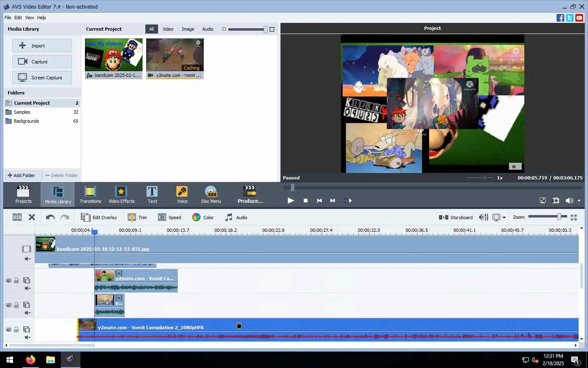
Task: Select the y2mate Vomit video thumbnail
Action: 175,58
